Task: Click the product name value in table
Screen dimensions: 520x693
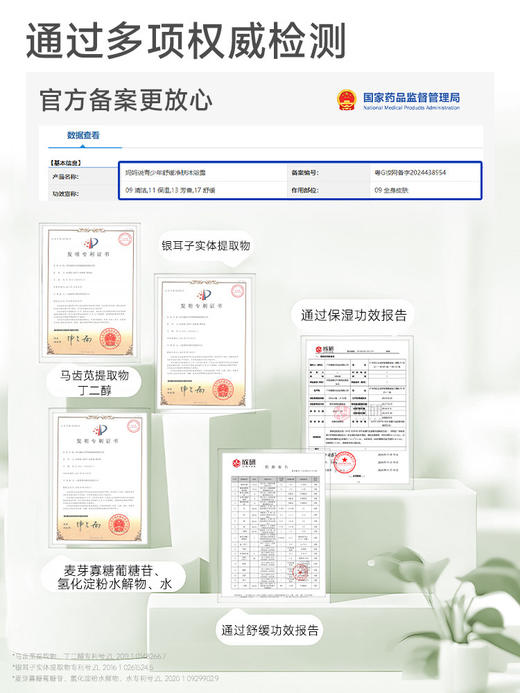Action: point(165,172)
